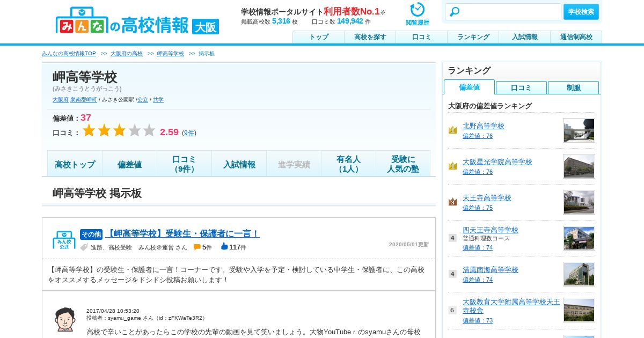644x338 pixels.
Task: Switch to the 受験に人気の塾 tab
Action: coord(404,164)
